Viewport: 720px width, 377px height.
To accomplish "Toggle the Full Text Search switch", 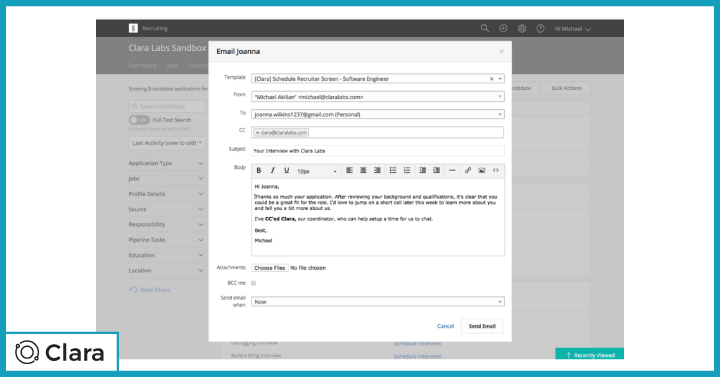I will [139, 120].
